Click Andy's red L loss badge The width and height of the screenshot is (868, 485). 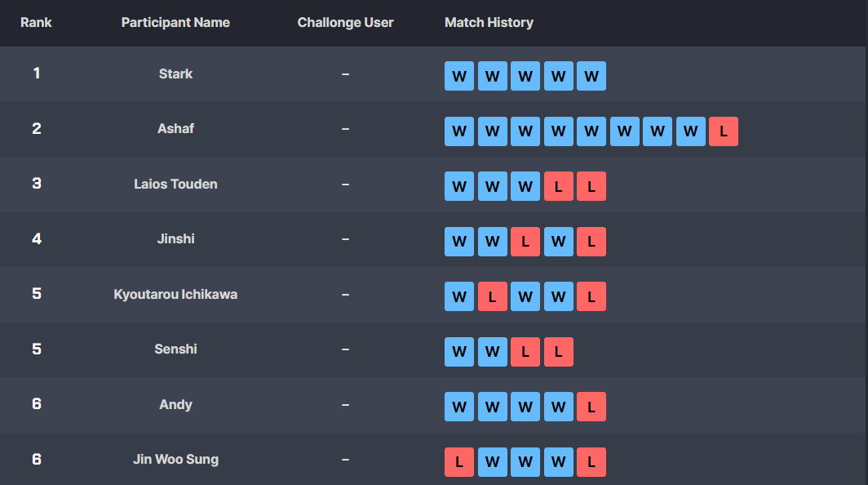(591, 407)
